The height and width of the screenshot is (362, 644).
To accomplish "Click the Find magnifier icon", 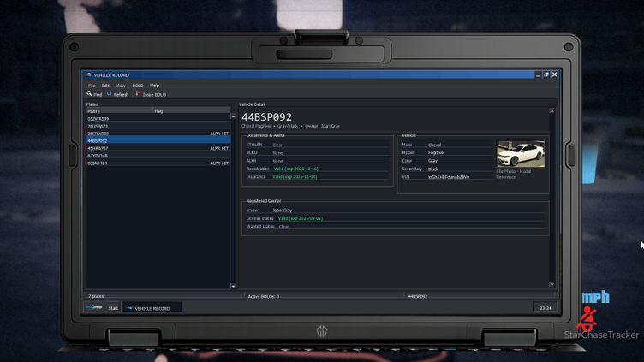I will click(89, 94).
